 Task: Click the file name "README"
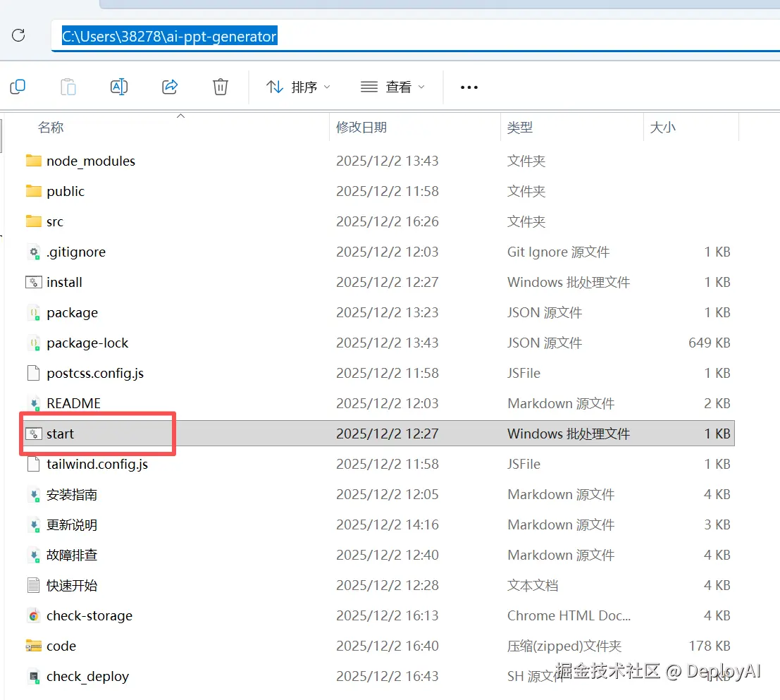73,403
